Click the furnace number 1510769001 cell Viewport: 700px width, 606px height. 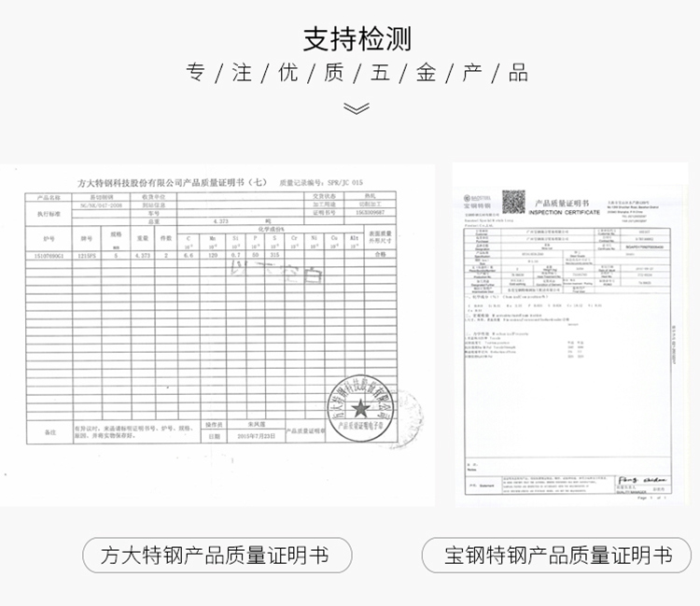click(49, 256)
